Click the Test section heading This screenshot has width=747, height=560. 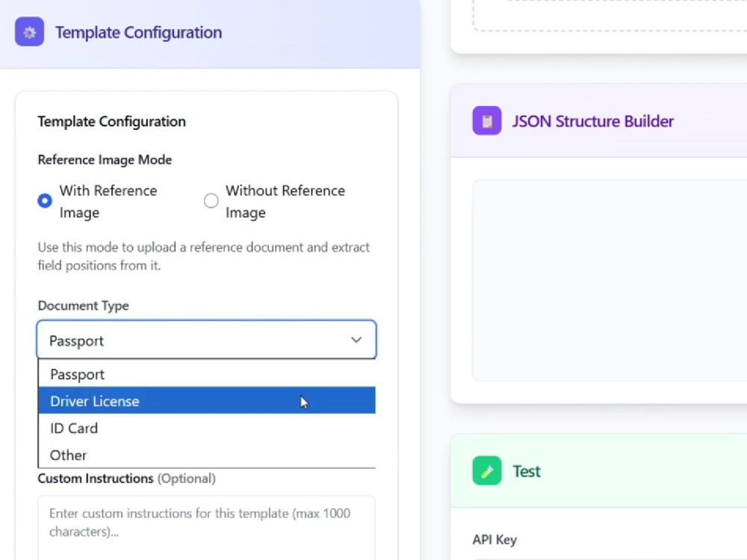(x=527, y=471)
